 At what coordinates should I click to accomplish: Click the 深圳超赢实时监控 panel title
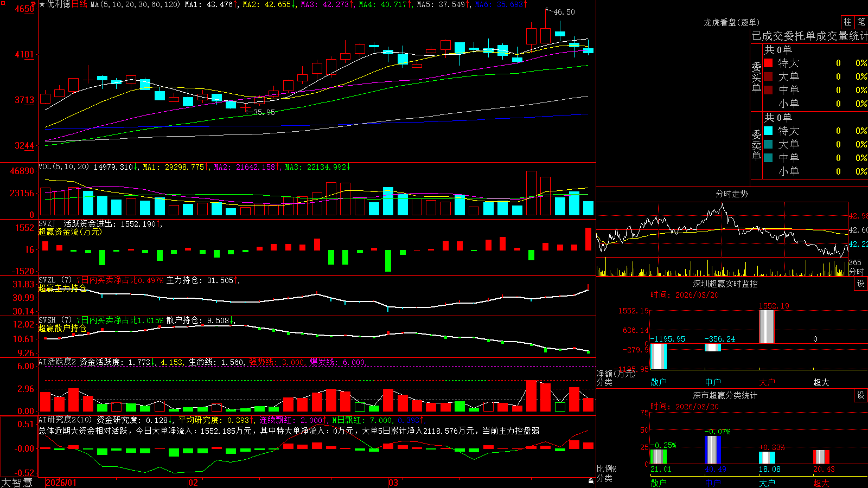pos(725,284)
